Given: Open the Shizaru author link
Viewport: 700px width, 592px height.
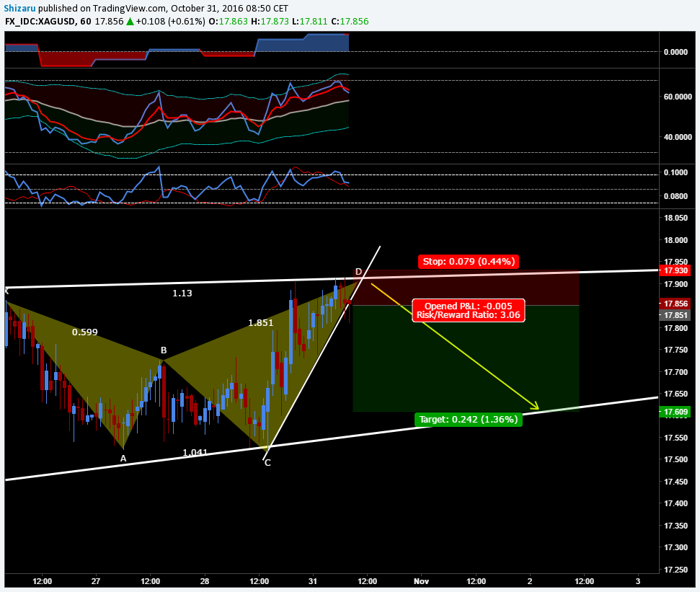Looking at the screenshot, I should tap(19, 8).
